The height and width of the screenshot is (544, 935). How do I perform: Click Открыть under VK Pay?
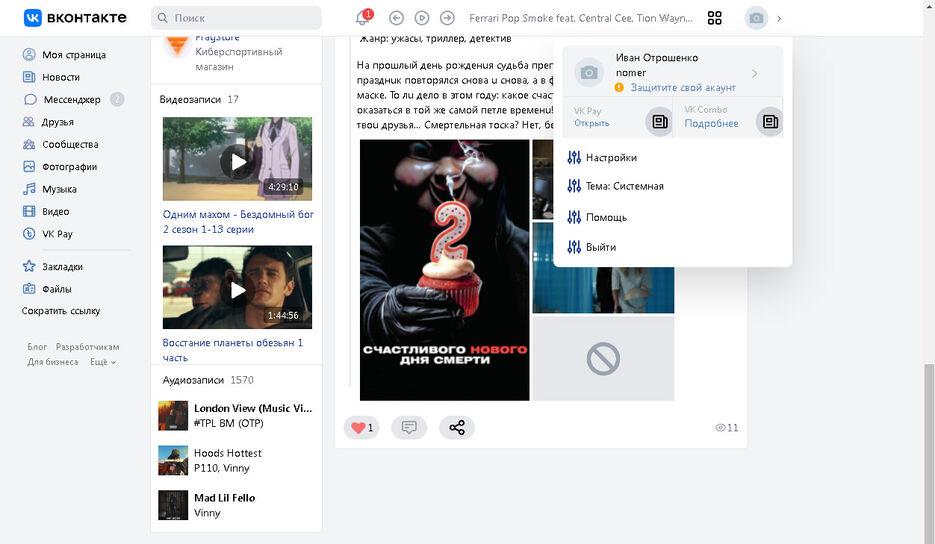pyautogui.click(x=592, y=123)
